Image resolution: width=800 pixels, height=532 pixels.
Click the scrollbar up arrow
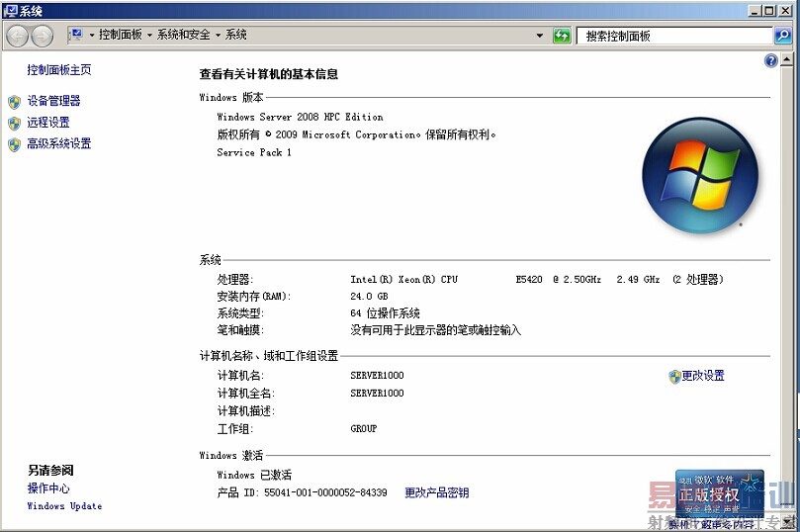[x=786, y=60]
